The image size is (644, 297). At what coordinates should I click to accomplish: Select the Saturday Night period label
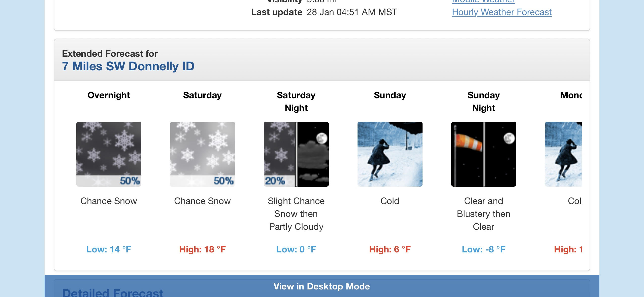point(296,102)
